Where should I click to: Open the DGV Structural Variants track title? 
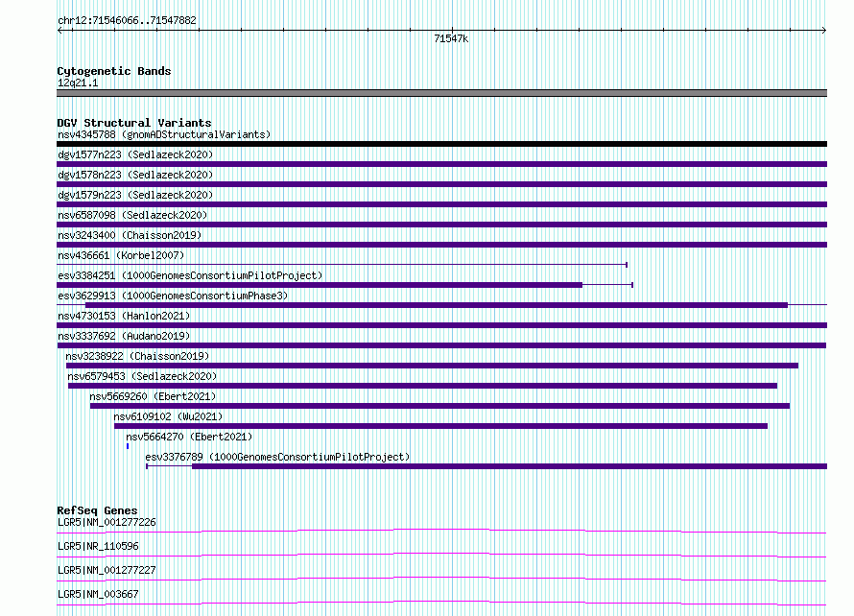tap(134, 123)
